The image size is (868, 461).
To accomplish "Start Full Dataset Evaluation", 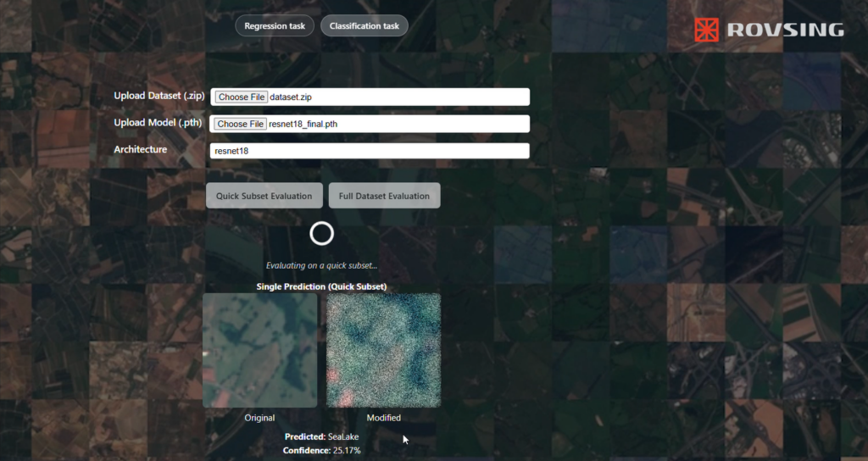I will [x=384, y=196].
